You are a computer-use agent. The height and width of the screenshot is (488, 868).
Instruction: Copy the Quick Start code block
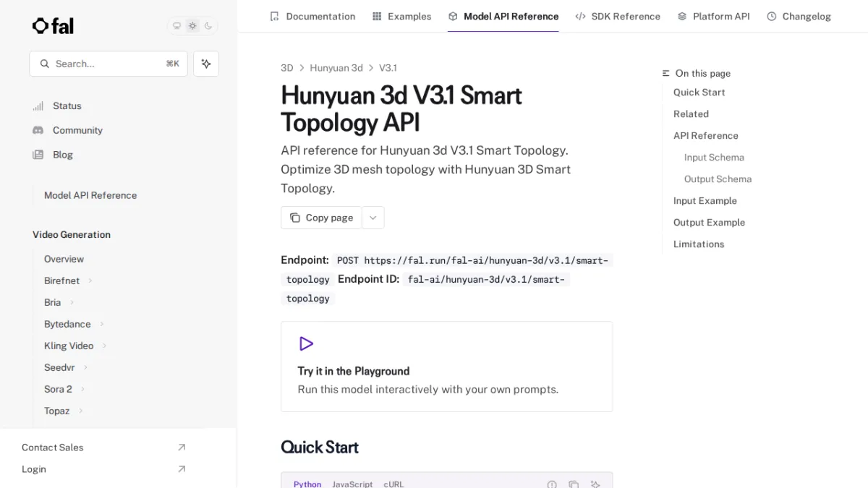pyautogui.click(x=574, y=484)
